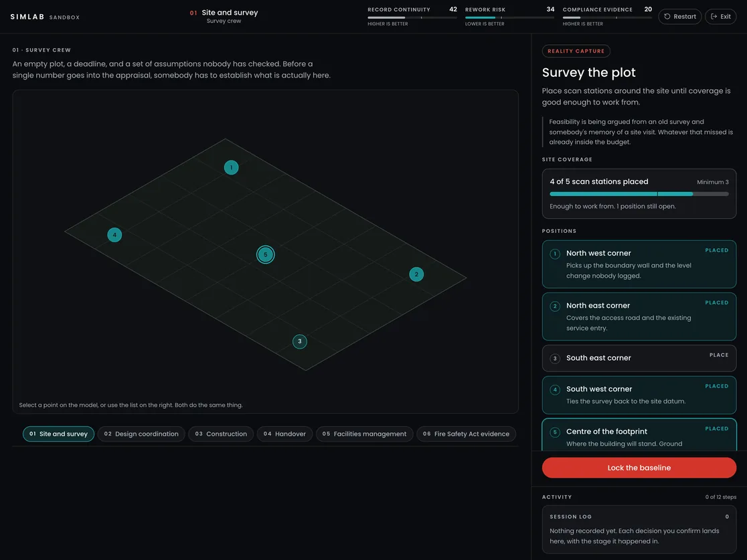
Task: Toggle the North east corner position card
Action: click(639, 316)
